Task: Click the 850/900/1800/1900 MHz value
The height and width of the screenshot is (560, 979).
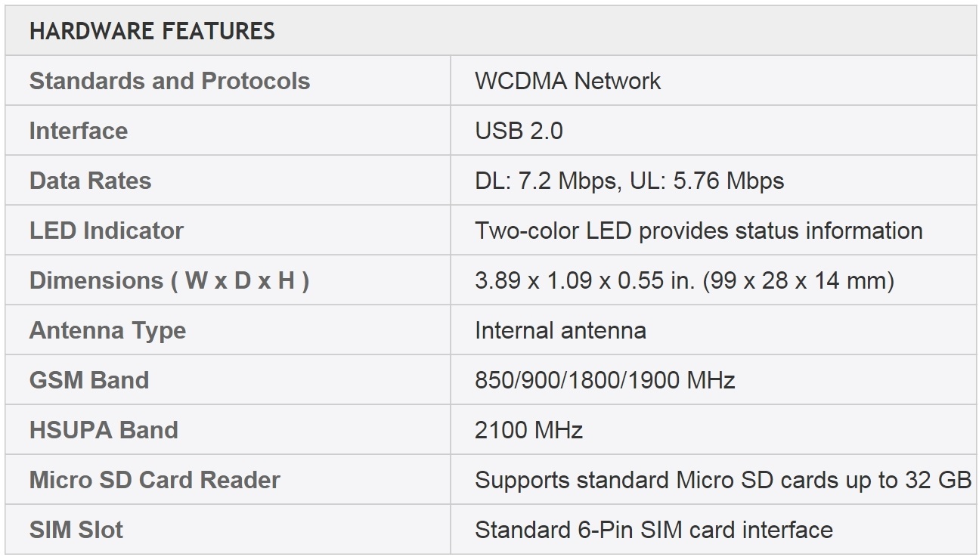Action: pyautogui.click(x=605, y=380)
